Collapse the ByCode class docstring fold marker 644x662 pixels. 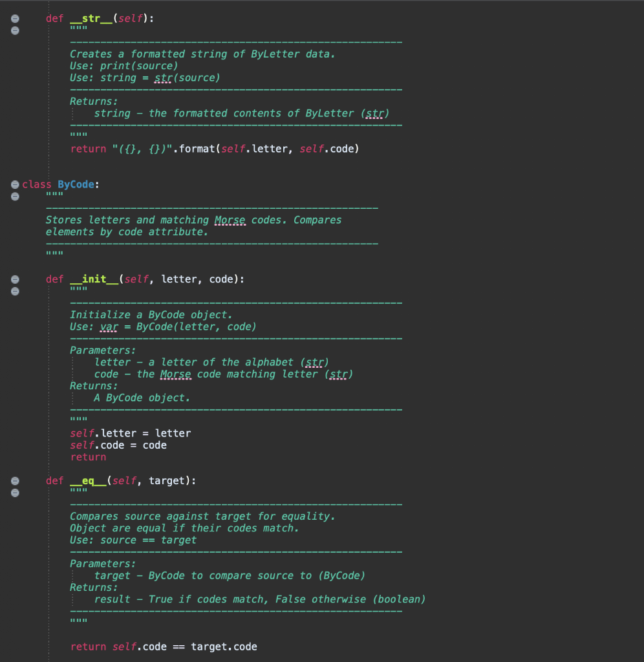(14, 196)
